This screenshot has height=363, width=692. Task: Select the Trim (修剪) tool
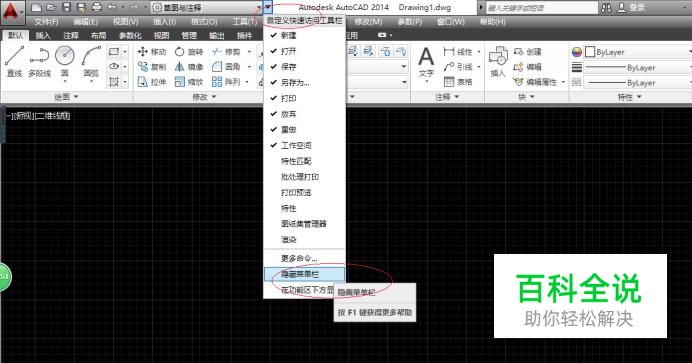[226, 52]
